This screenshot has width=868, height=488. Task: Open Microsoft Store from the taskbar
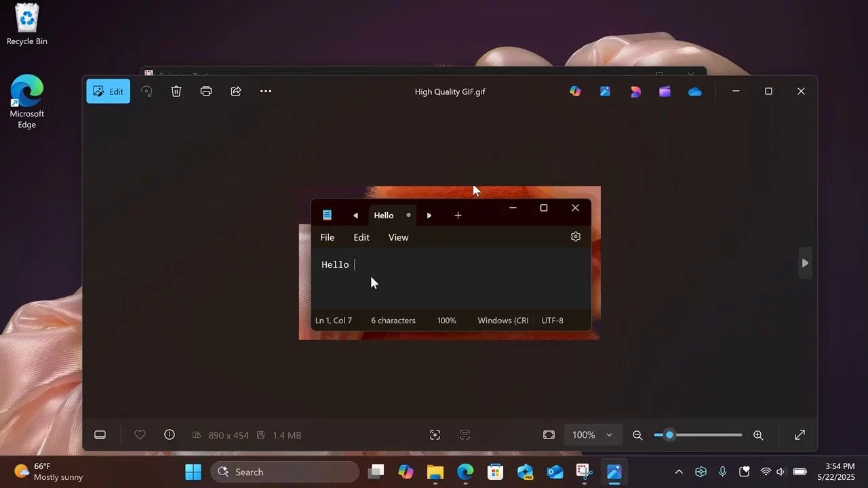(x=495, y=472)
